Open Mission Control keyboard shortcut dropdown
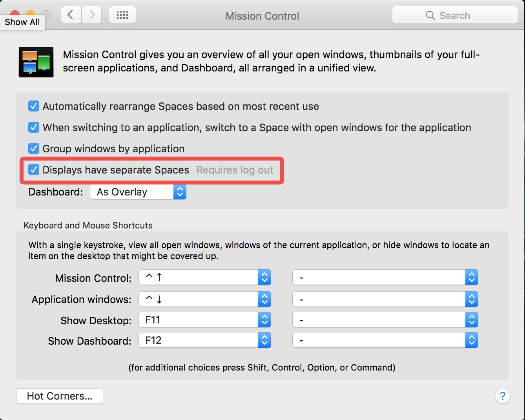The image size is (525, 420). coord(205,278)
